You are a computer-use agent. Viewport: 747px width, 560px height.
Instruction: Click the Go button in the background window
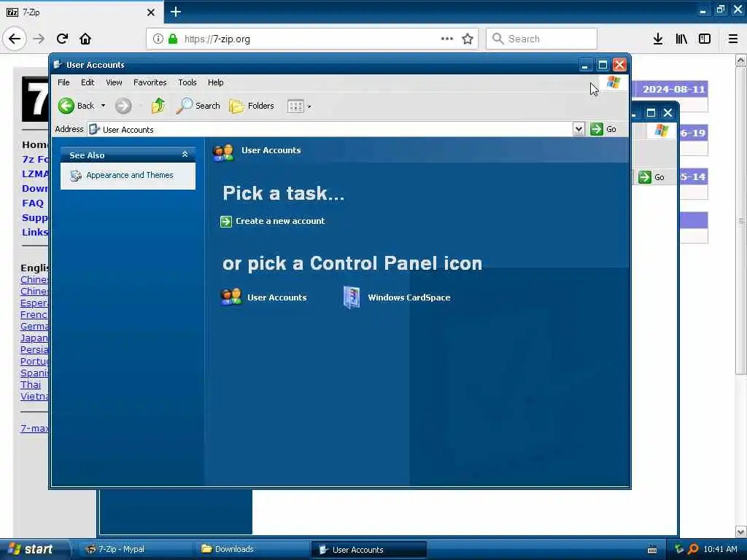tap(651, 177)
